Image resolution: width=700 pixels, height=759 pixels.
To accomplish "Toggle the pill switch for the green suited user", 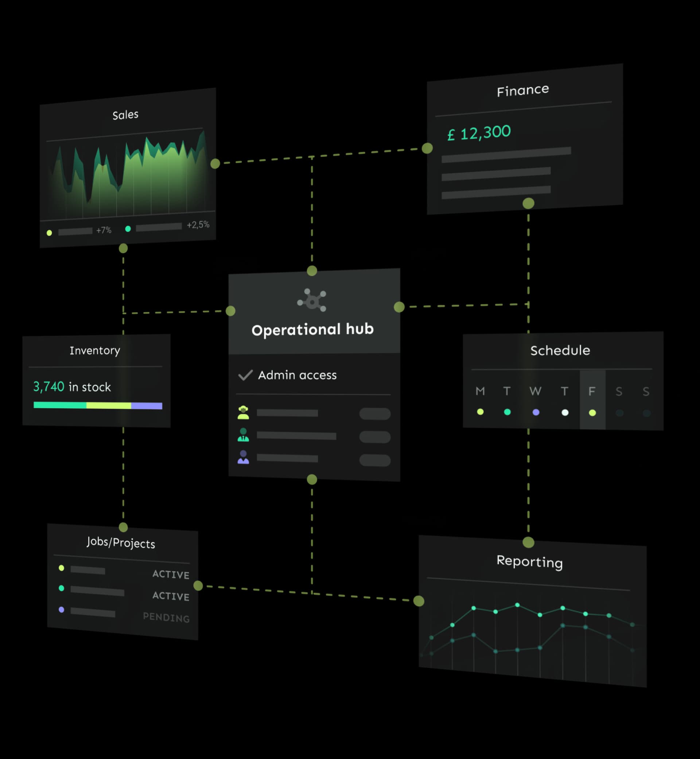I will [375, 437].
